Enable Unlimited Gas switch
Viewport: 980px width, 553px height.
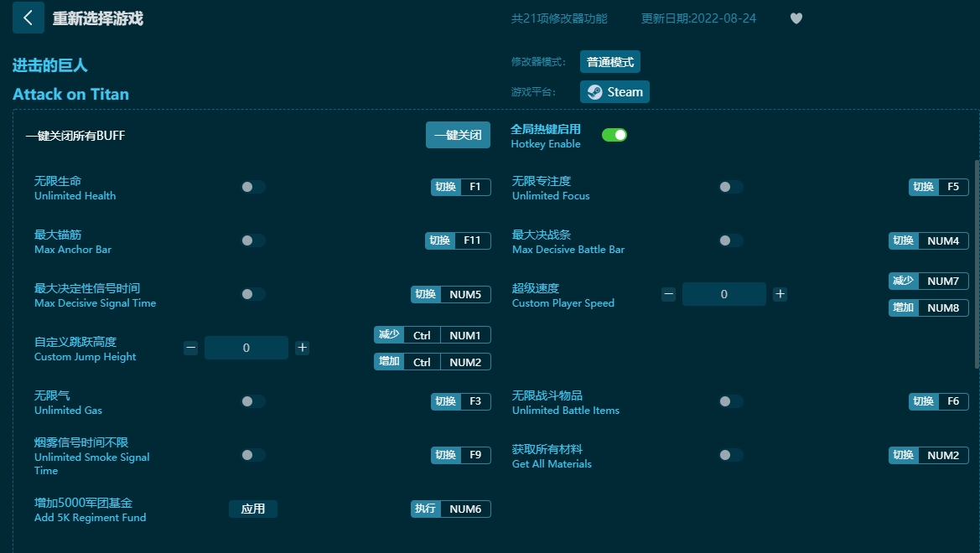click(253, 401)
